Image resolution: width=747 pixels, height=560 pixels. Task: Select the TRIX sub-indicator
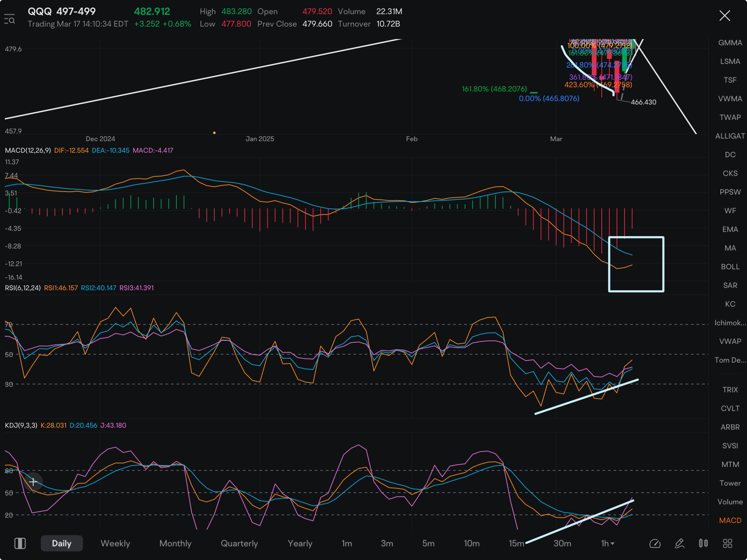(730, 390)
